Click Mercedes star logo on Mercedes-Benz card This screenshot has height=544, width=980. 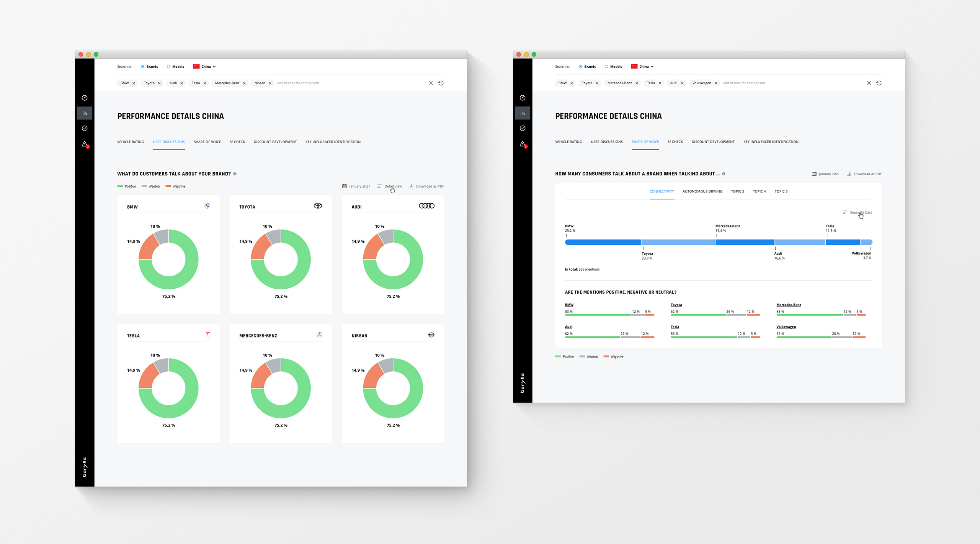[x=320, y=335]
